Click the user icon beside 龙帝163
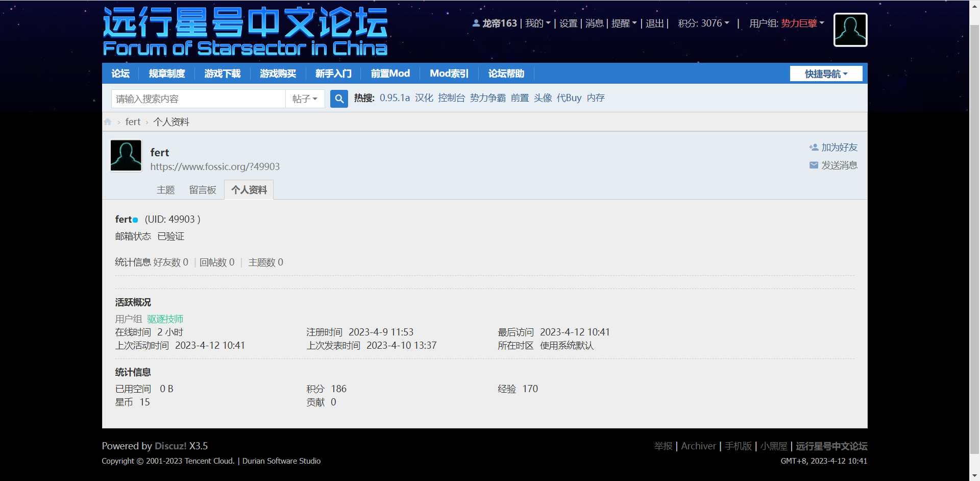 [476, 23]
